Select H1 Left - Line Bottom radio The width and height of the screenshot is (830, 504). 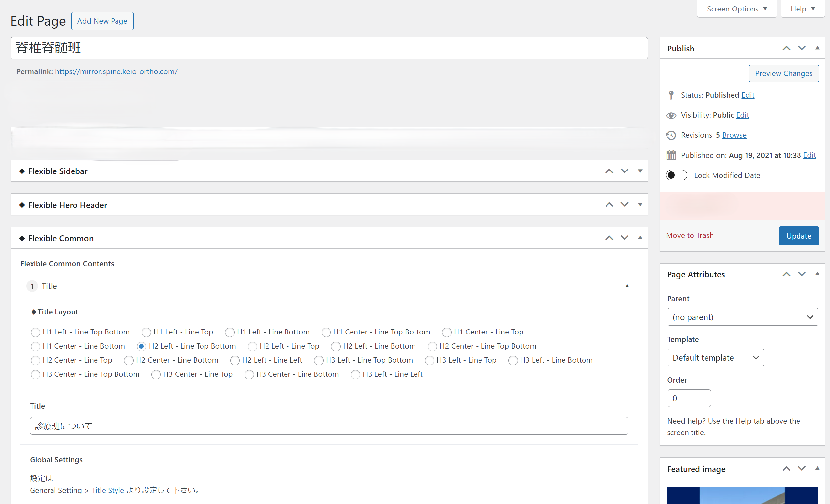click(230, 332)
